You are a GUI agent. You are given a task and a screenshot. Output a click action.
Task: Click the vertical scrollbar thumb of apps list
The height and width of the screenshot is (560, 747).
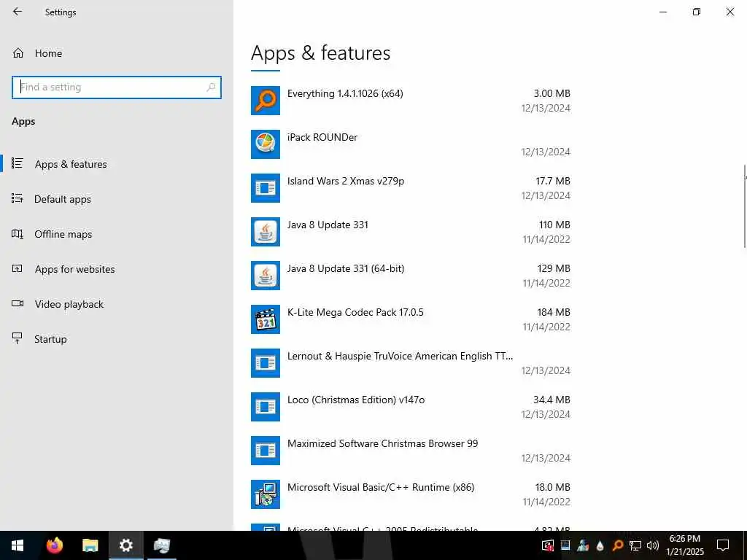pos(745,206)
